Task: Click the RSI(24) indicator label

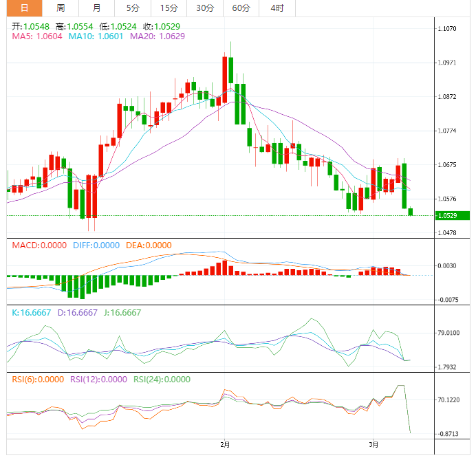Action: 162,380
